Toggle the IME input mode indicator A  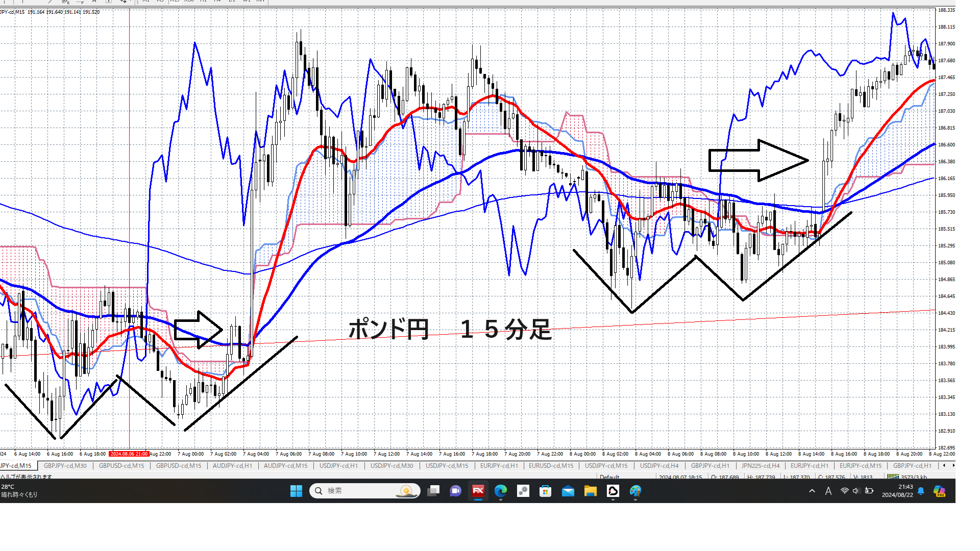[x=828, y=491]
